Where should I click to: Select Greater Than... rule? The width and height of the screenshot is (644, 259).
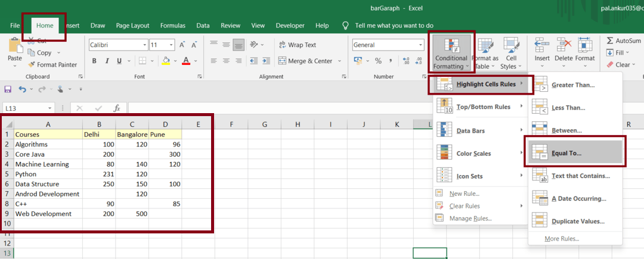[575, 85]
